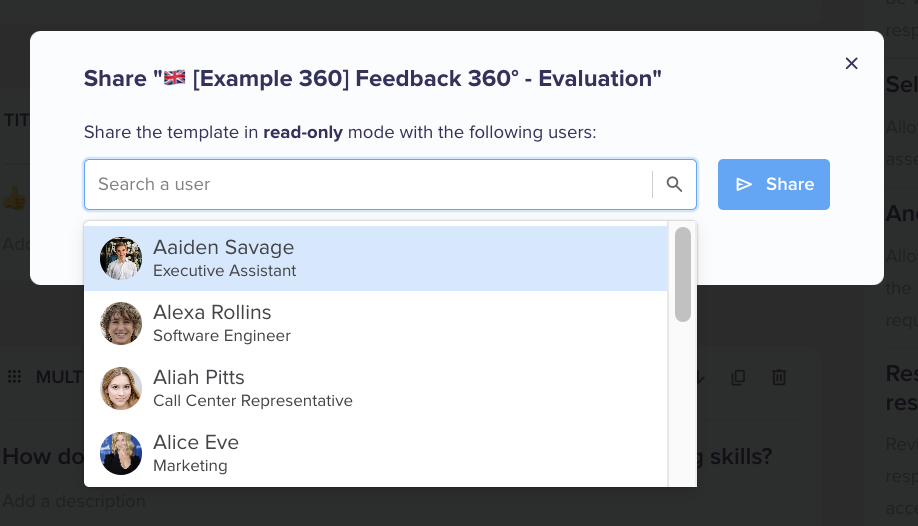Select Alice Eve from user list
918x526 pixels.
pyautogui.click(x=376, y=453)
